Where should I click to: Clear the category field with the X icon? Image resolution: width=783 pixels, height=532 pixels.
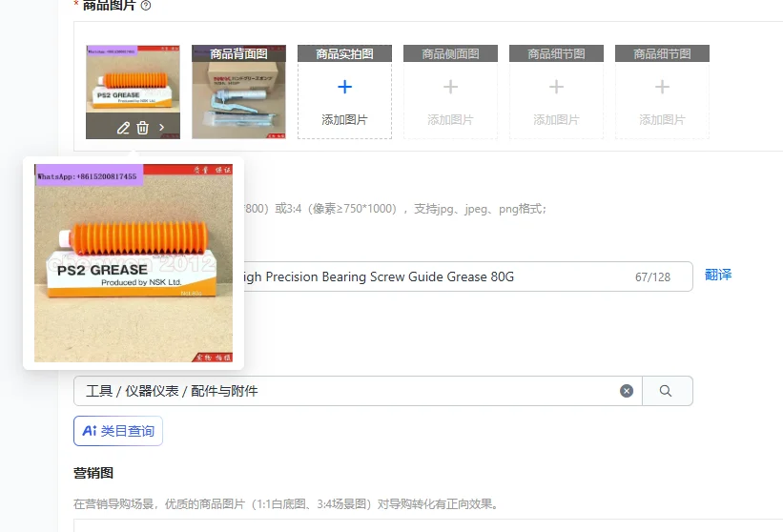point(627,391)
